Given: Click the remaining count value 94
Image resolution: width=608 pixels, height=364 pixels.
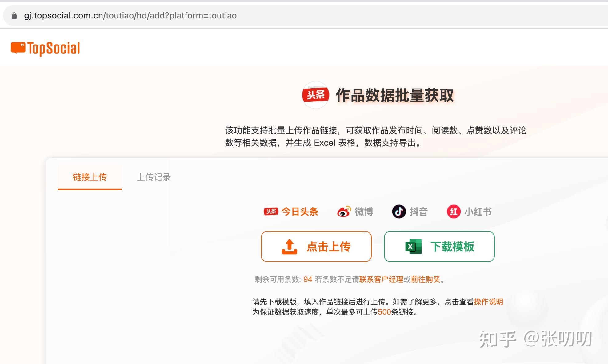Looking at the screenshot, I should [x=308, y=279].
